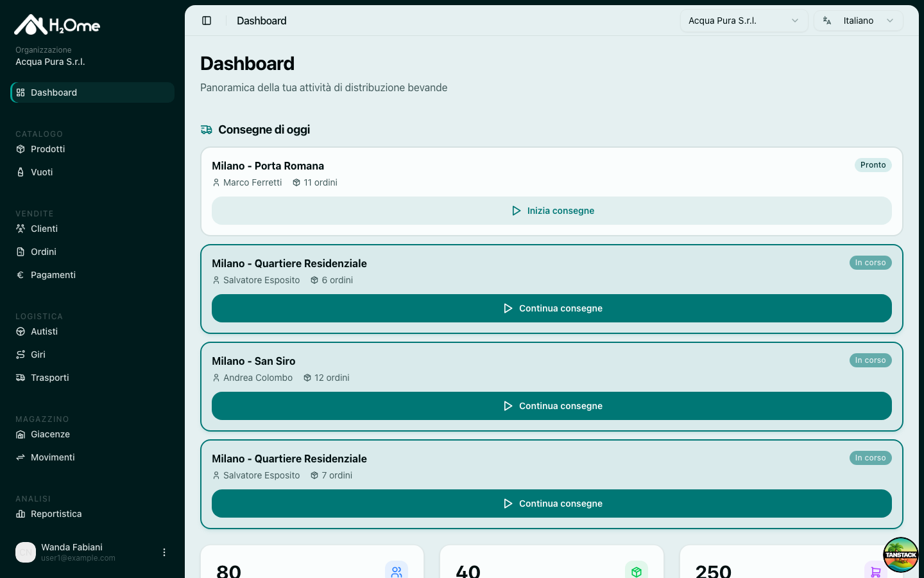This screenshot has height=578, width=924.
Task: Click the customers icon on 80 card
Action: pos(397,572)
